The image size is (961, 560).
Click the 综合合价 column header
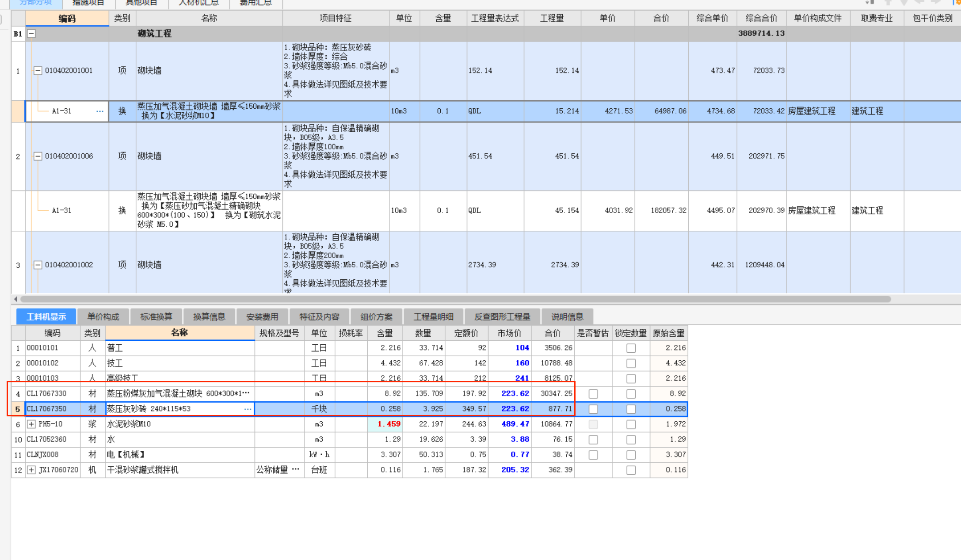[761, 18]
